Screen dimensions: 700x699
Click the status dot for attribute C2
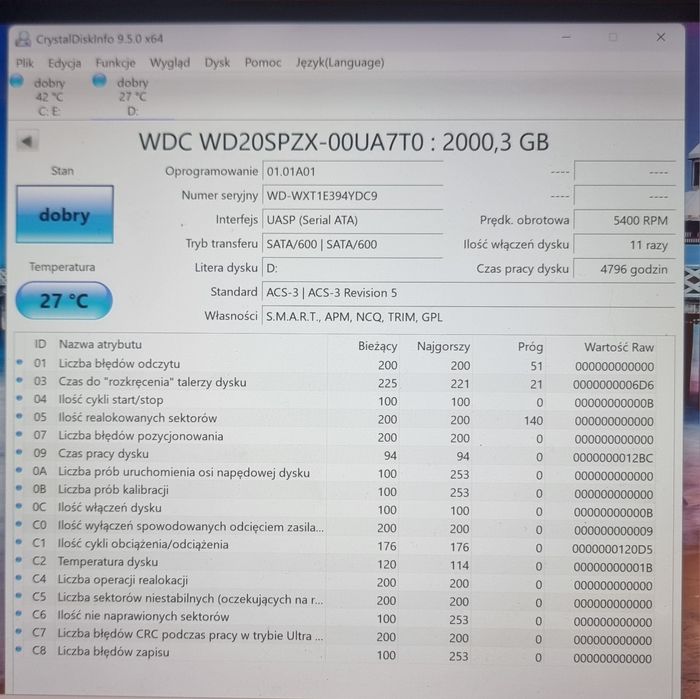click(x=19, y=560)
